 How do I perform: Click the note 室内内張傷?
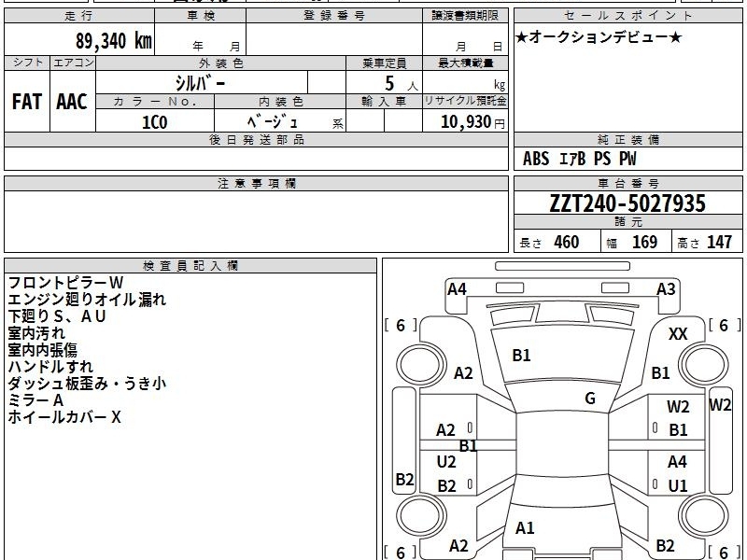42,350
